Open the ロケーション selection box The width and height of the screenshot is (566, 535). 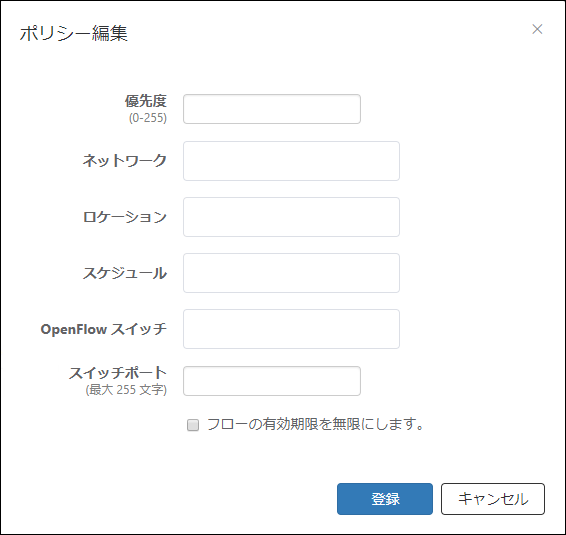point(291,217)
